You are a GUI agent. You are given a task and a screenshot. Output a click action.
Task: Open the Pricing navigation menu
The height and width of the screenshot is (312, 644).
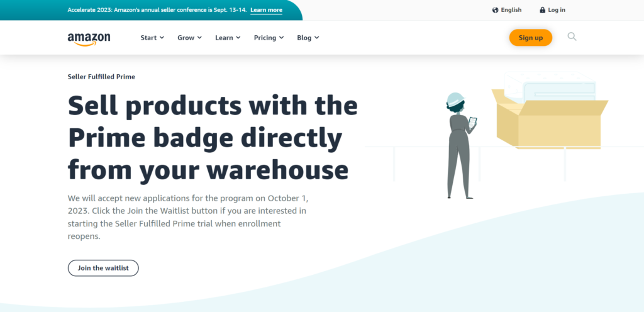click(x=269, y=37)
